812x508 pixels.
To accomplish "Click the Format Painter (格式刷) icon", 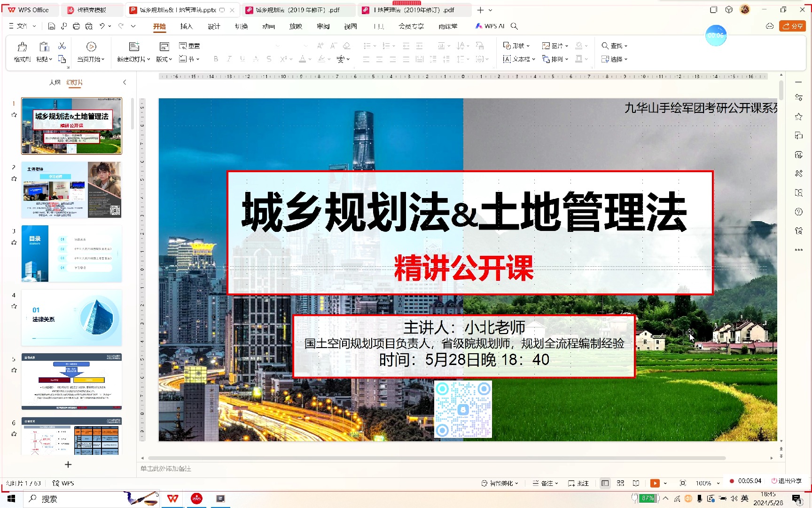I will [x=22, y=47].
